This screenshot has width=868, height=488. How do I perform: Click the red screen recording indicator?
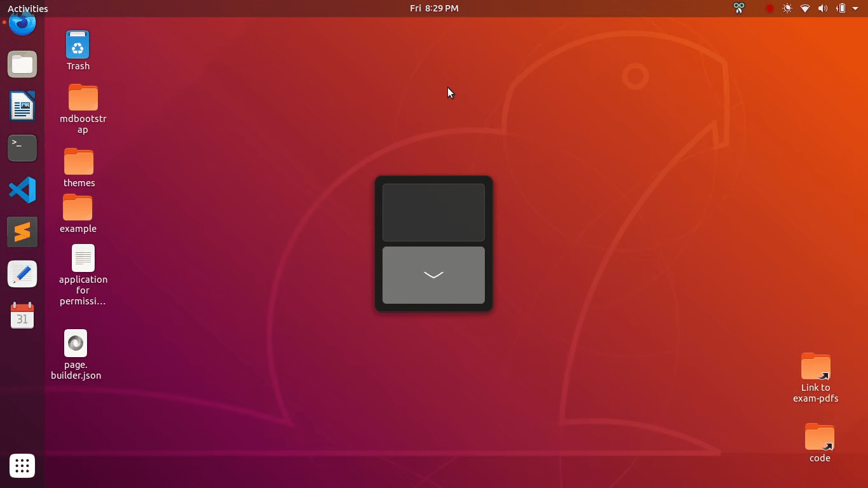click(x=770, y=8)
